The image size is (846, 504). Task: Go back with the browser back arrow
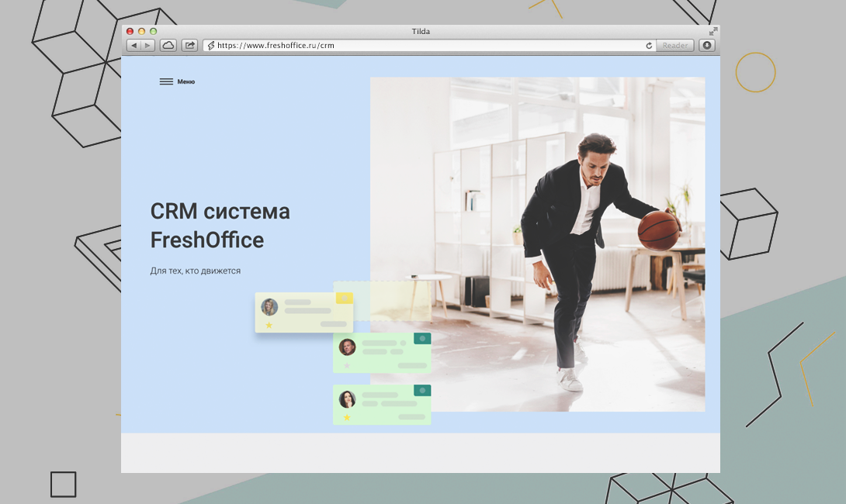coord(133,45)
